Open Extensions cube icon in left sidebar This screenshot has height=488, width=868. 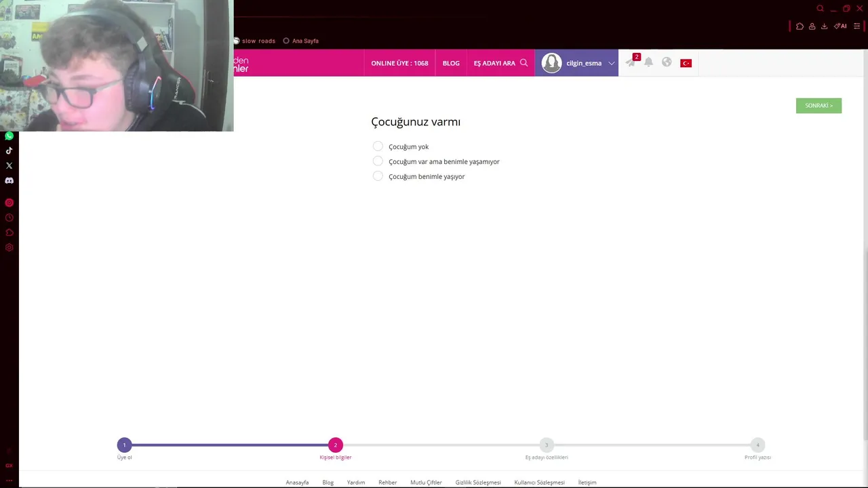point(9,232)
